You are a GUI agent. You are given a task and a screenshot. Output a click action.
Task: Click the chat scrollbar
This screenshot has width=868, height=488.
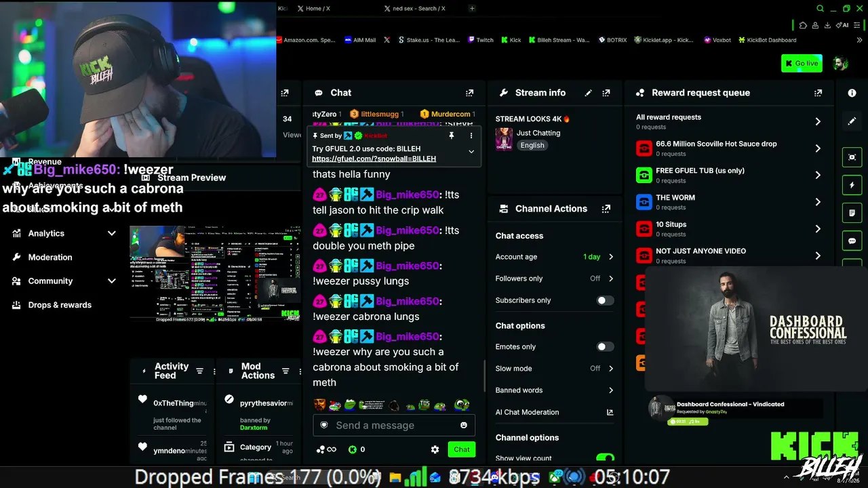tap(484, 375)
